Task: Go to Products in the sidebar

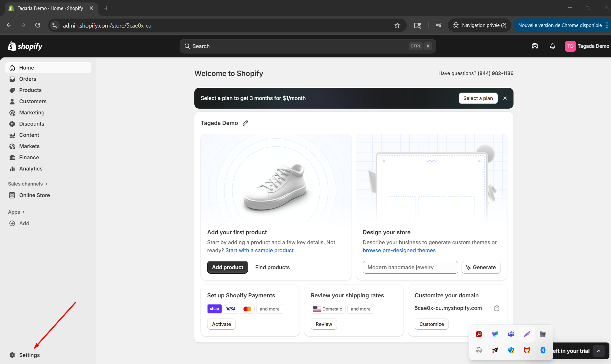Action: coord(30,90)
